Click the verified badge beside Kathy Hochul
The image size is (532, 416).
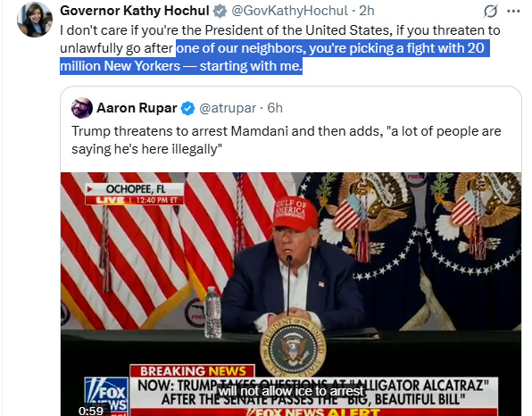[x=220, y=12]
